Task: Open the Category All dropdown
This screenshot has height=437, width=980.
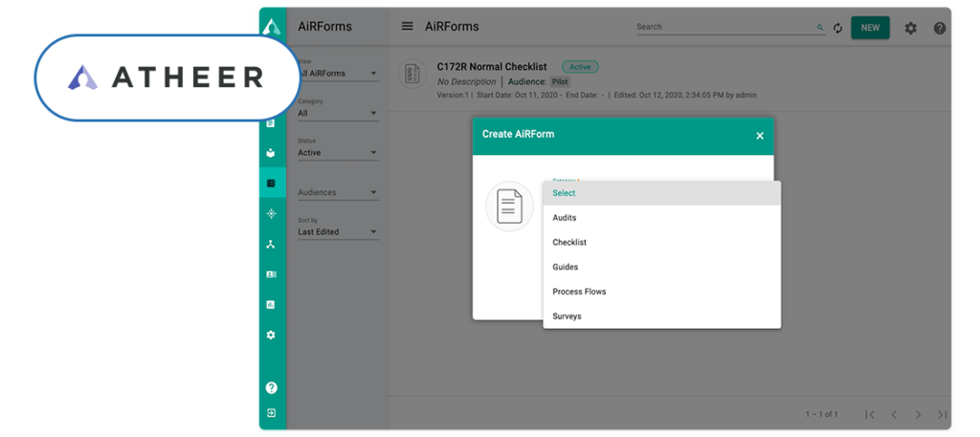Action: [338, 114]
